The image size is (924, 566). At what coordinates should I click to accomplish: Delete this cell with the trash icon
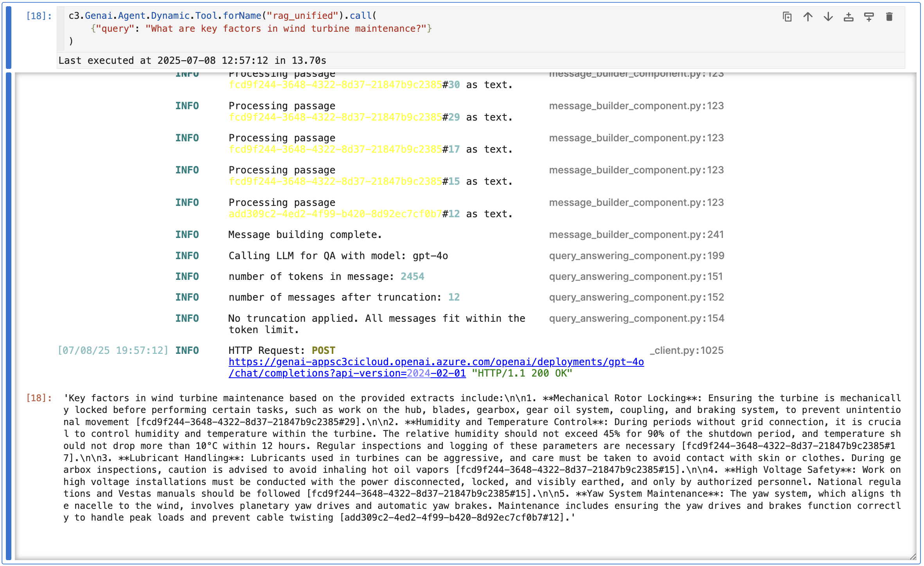pos(889,17)
